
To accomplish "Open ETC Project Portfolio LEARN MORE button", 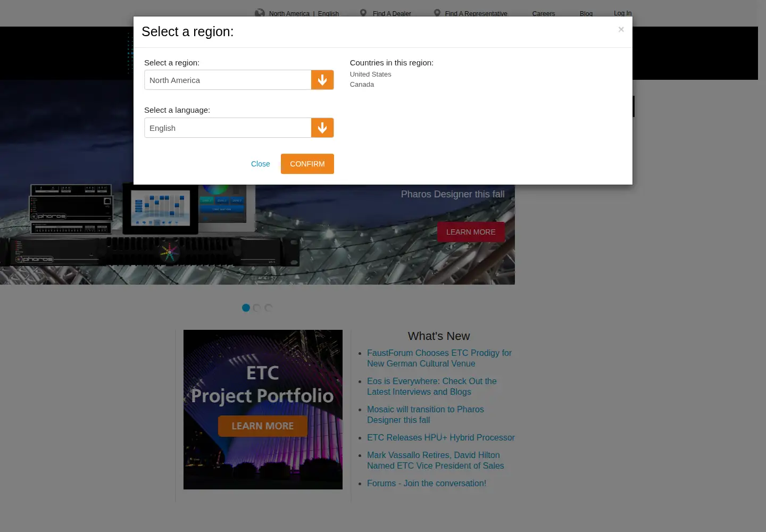I will (262, 426).
